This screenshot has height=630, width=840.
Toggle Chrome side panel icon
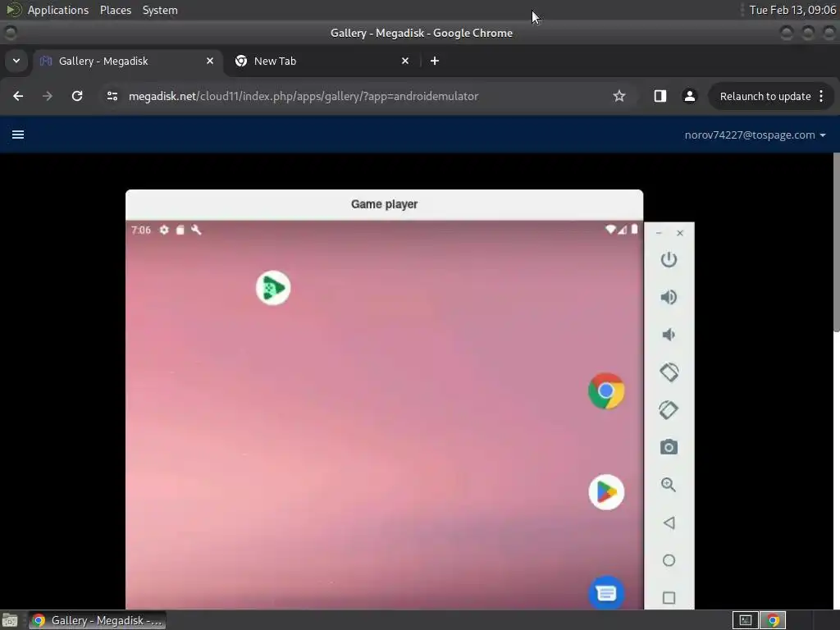coord(660,96)
